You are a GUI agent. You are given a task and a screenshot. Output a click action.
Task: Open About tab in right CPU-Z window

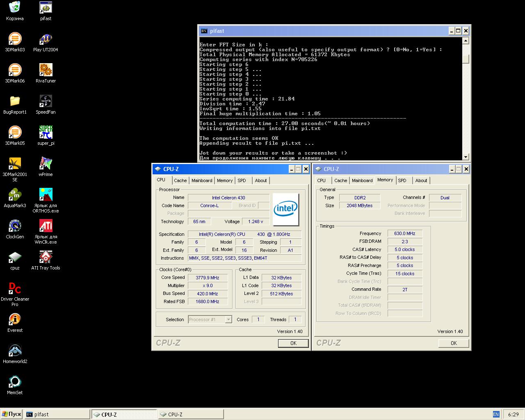(x=421, y=180)
